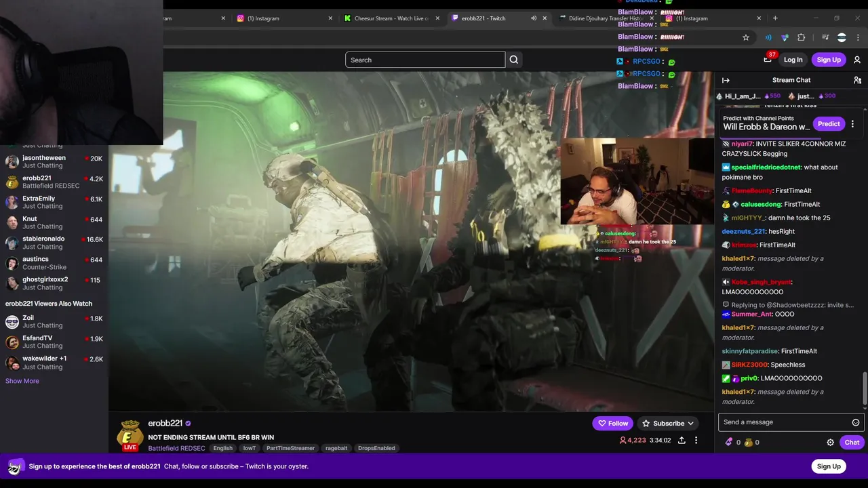The width and height of the screenshot is (868, 488).
Task: Share the erobb221 stream
Action: click(x=682, y=441)
